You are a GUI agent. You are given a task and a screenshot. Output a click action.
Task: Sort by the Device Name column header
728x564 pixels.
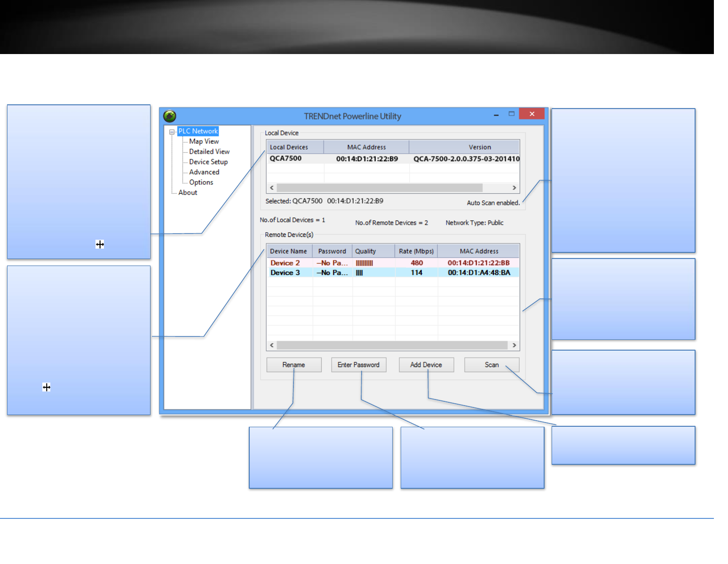coord(290,251)
